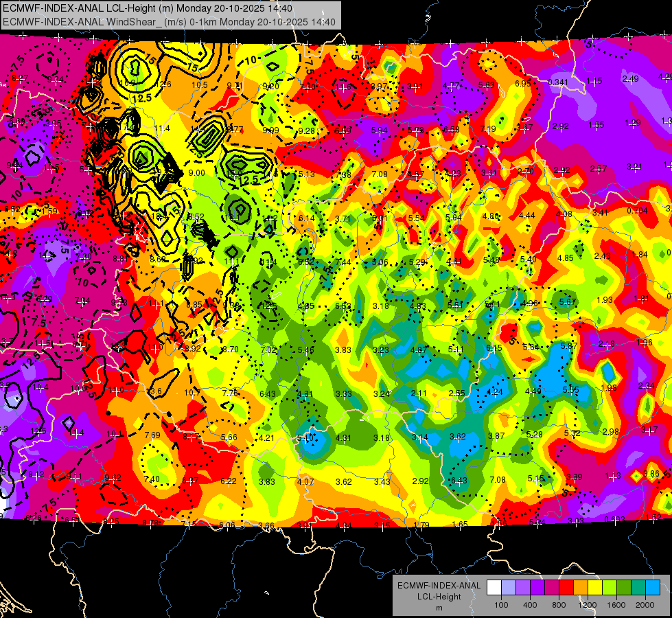Click the legend label '100'
Viewport: 672px width, 618px height.
click(x=501, y=605)
